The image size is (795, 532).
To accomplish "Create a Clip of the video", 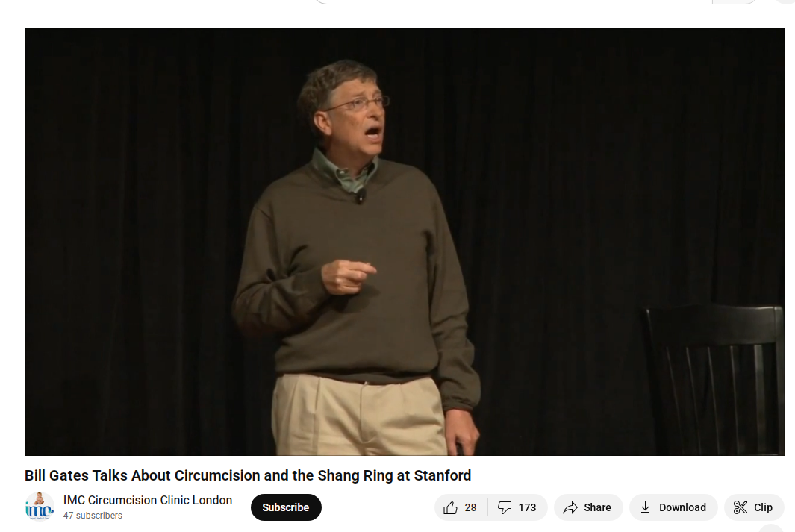I will tap(754, 507).
